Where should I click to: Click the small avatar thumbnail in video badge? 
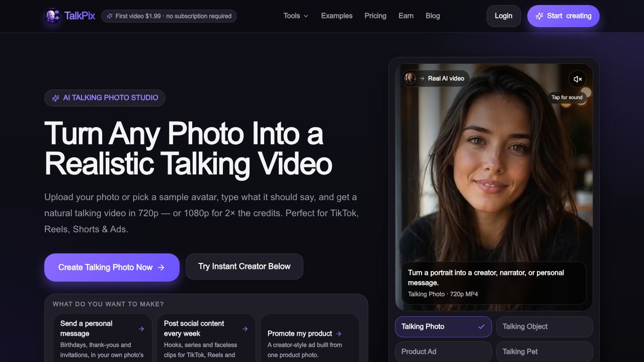coord(410,78)
